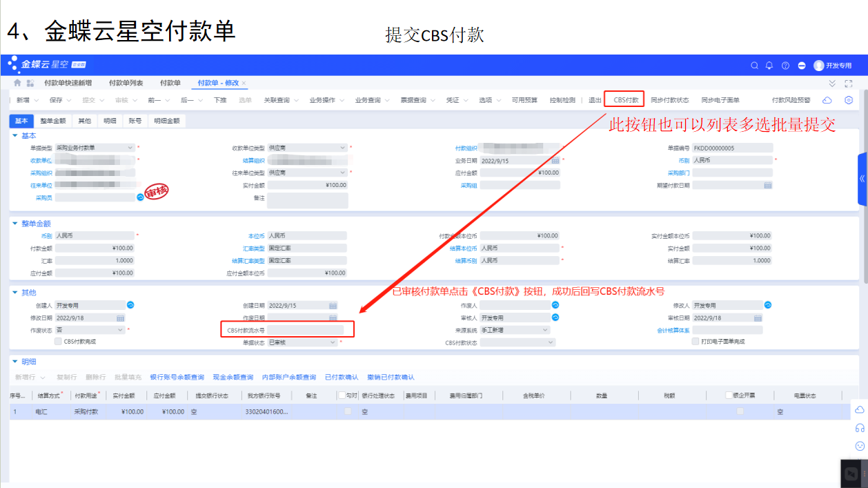
Task: Click 已付款确认 in the detail toolbar
Action: (342, 378)
